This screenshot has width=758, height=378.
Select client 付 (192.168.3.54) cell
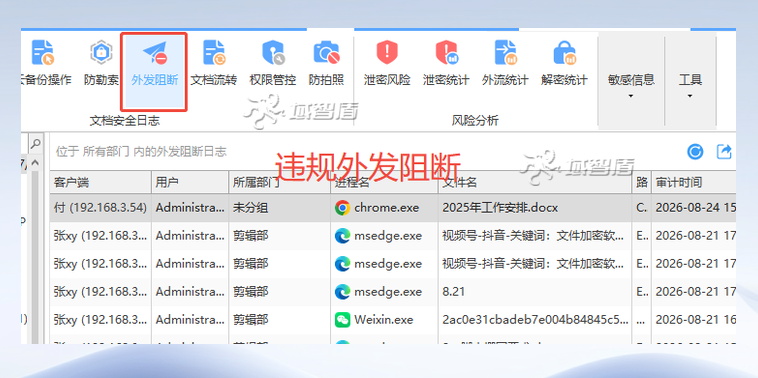click(101, 208)
